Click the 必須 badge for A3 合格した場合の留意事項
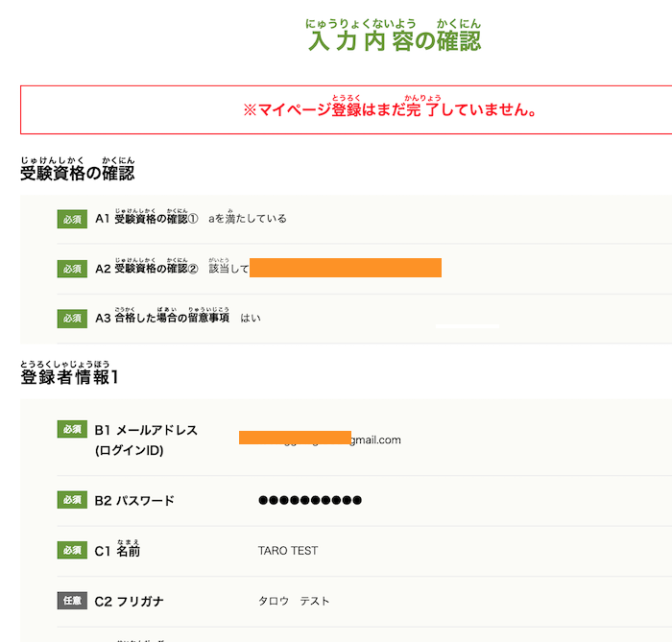 click(73, 318)
